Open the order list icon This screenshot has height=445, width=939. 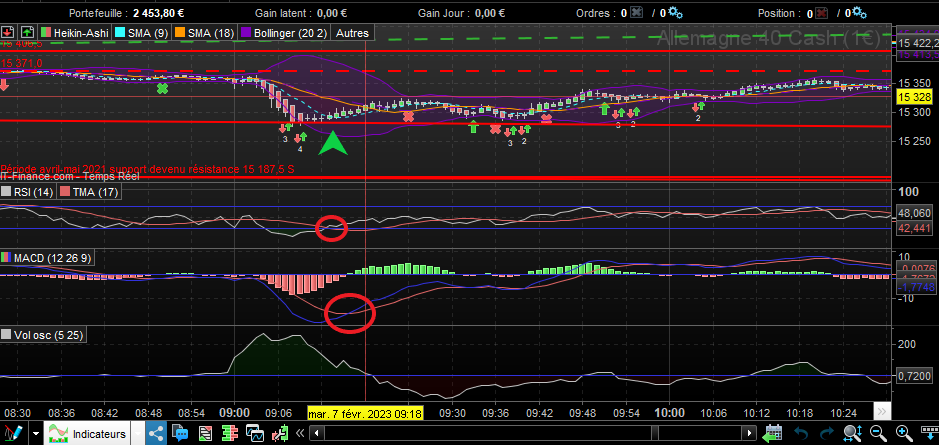coord(205,433)
